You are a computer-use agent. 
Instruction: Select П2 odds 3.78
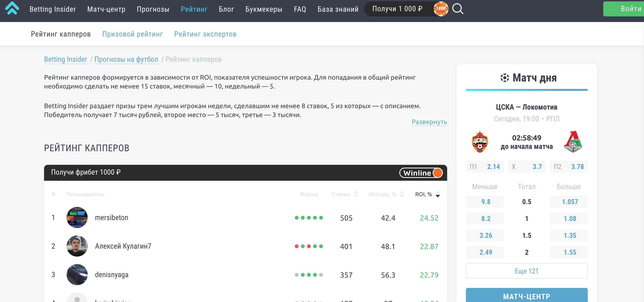569,166
